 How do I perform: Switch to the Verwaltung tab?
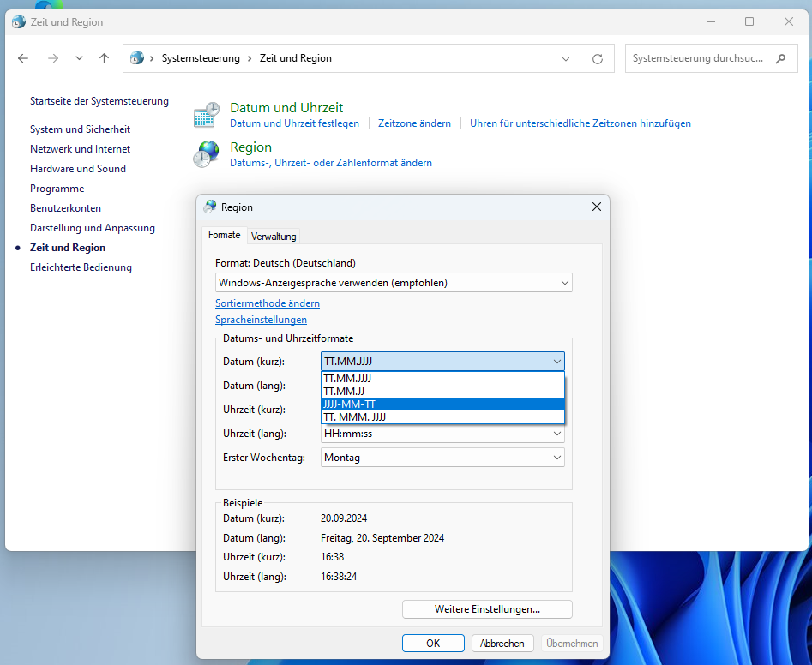[x=274, y=237]
